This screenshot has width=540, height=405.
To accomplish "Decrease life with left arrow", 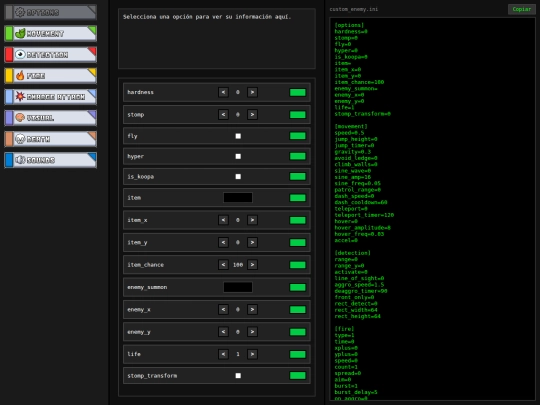I will [x=223, y=354].
